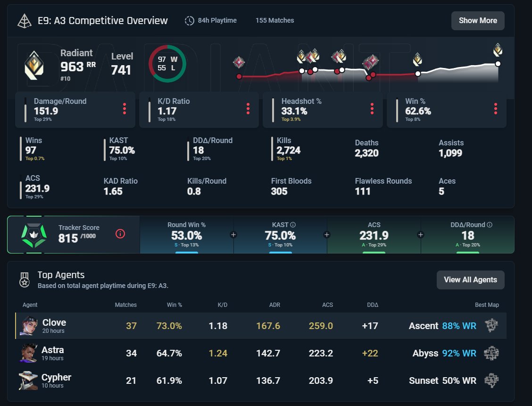Click Ascent 88% WR text
Image resolution: width=532 pixels, height=406 pixels.
tap(442, 326)
